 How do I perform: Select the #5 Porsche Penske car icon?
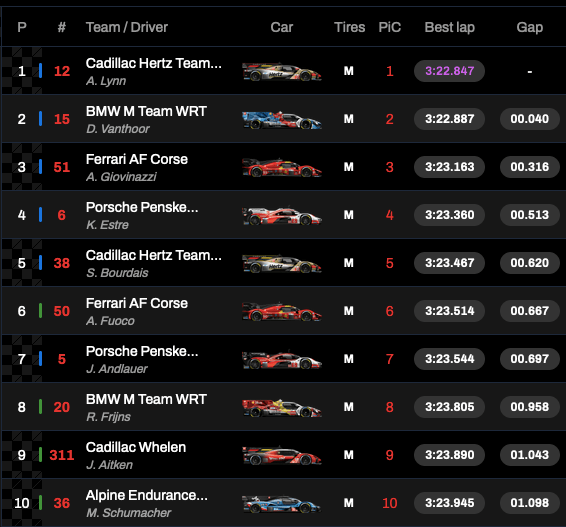click(x=282, y=360)
